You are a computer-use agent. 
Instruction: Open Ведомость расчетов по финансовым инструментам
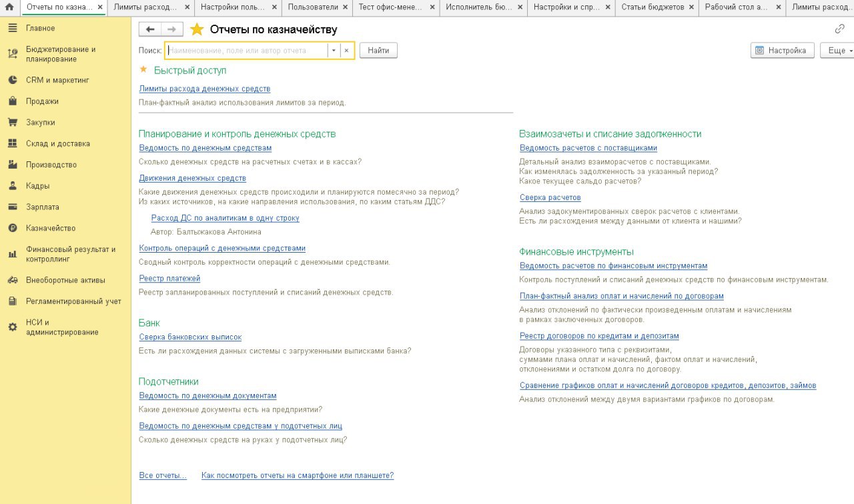pyautogui.click(x=614, y=265)
